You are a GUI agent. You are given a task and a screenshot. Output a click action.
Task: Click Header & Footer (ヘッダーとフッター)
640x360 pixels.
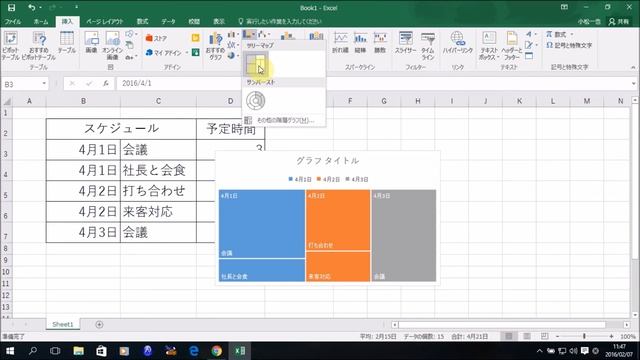click(x=511, y=46)
